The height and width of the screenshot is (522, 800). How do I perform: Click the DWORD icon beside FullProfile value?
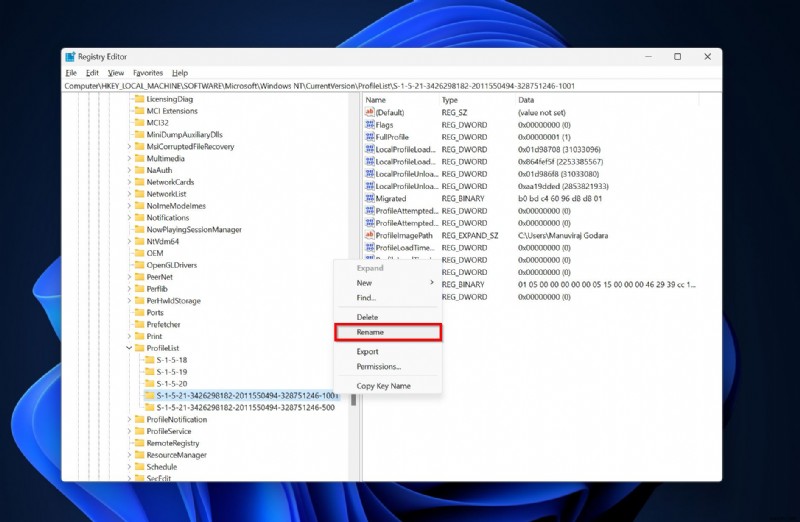click(x=370, y=137)
